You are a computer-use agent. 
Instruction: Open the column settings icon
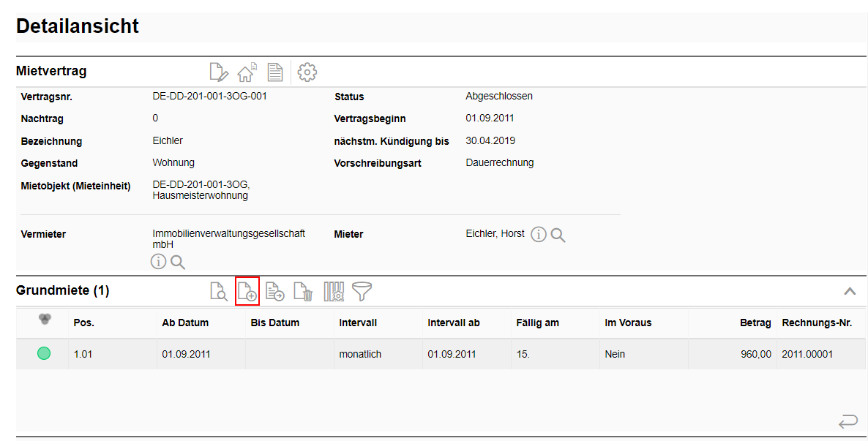pos(333,292)
